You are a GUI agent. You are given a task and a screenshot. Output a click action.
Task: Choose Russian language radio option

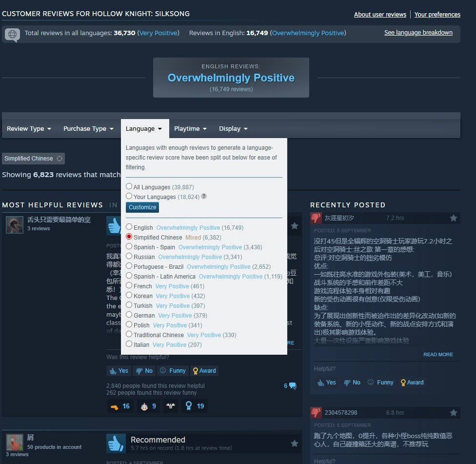129,256
